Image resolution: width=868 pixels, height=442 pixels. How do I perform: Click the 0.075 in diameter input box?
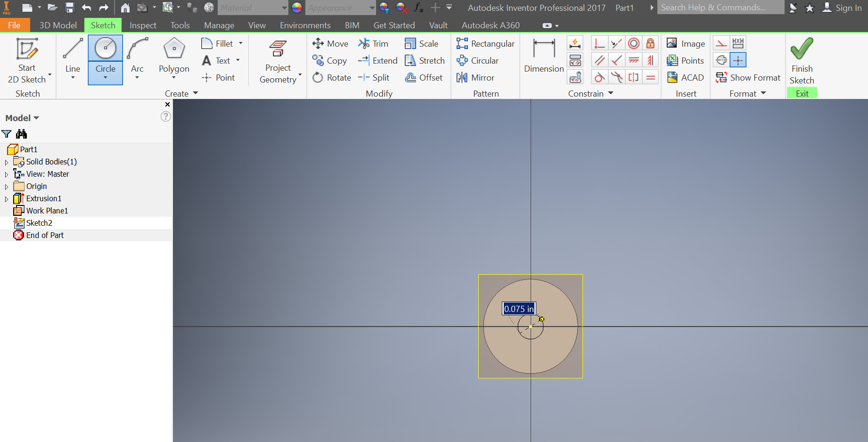pyautogui.click(x=519, y=309)
